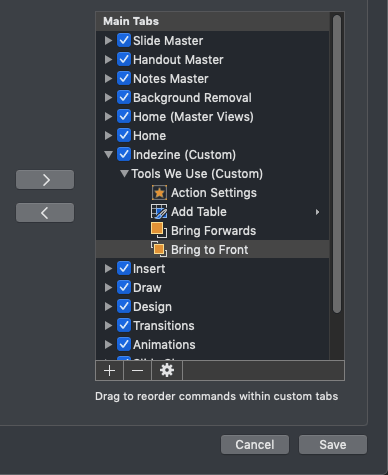Toggle the Design tab checkbox
Image resolution: width=388 pixels, height=475 pixels.
[x=124, y=306]
